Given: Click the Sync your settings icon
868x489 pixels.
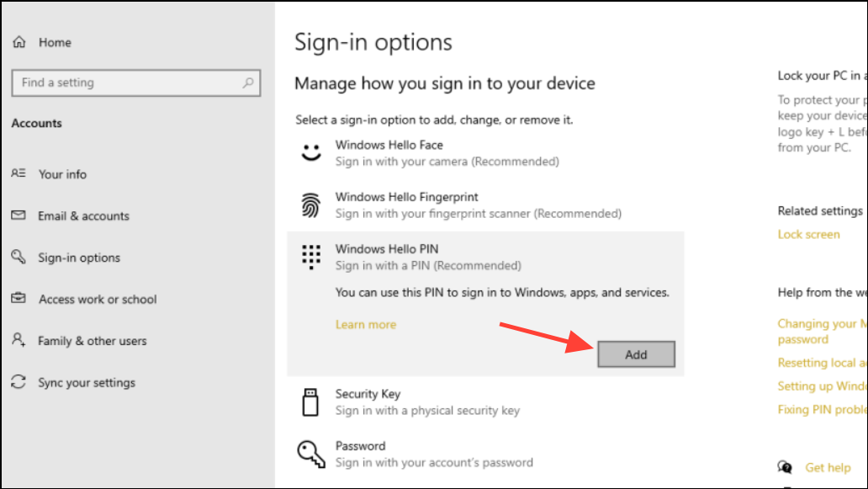Looking at the screenshot, I should pos(19,381).
